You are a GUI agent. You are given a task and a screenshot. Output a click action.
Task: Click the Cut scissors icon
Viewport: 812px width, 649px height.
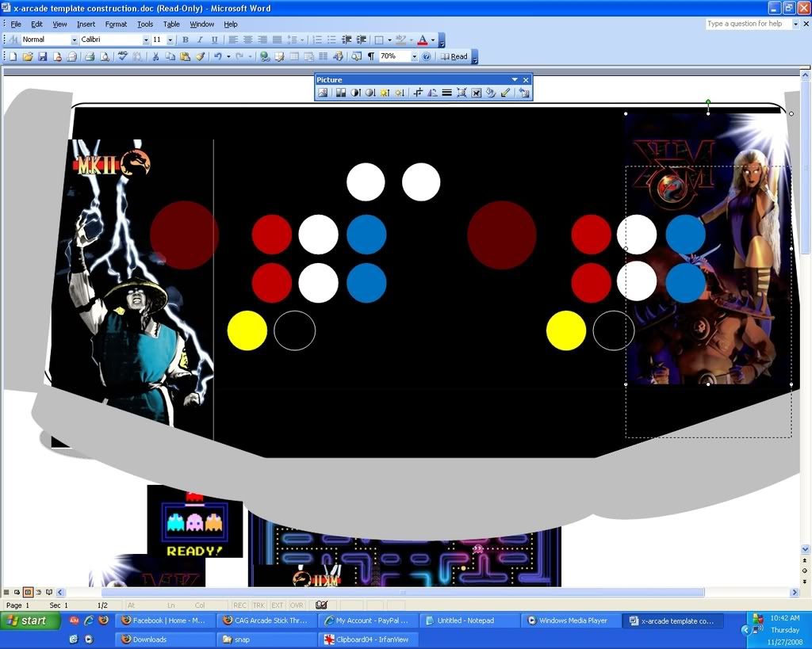tap(155, 56)
